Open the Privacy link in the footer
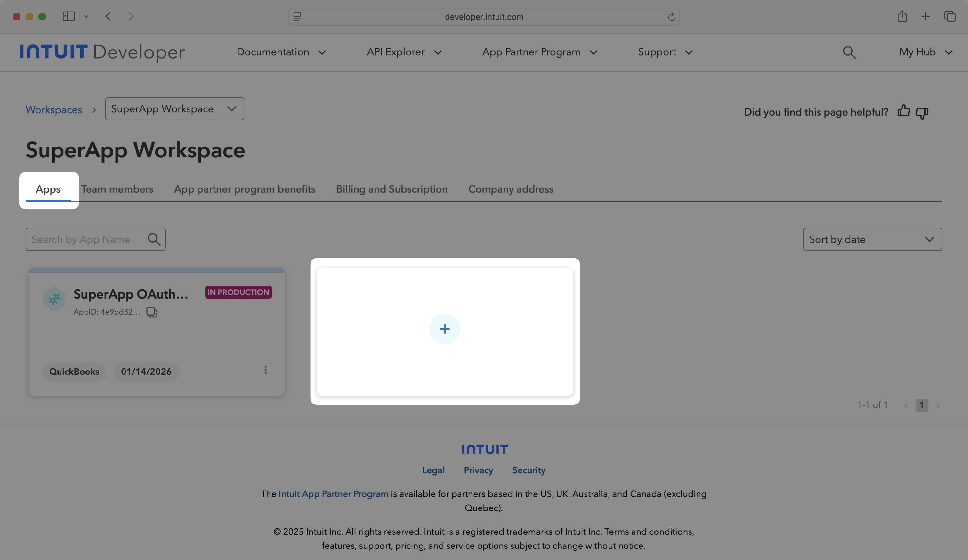Screen dimensions: 968x560 (x=478, y=470)
